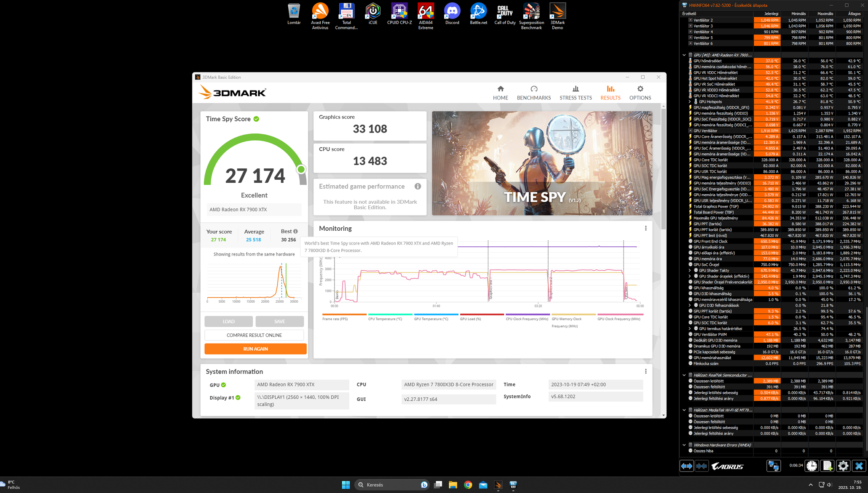Open the System information three-dot menu
The width and height of the screenshot is (868, 493).
646,371
